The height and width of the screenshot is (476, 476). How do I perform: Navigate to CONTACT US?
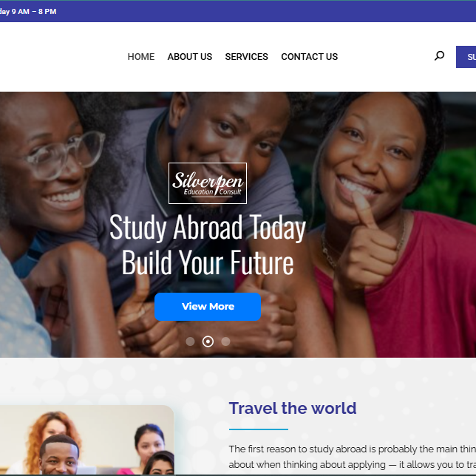[310, 57]
